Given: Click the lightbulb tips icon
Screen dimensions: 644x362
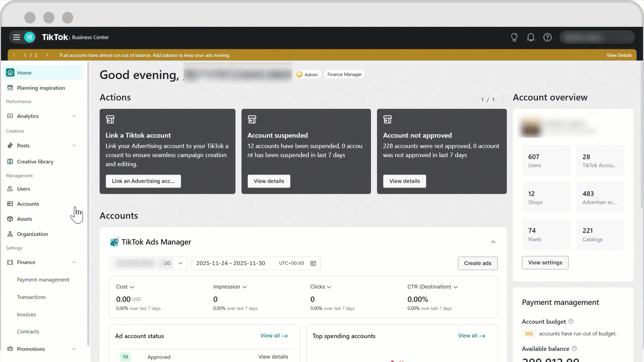Looking at the screenshot, I should [514, 37].
